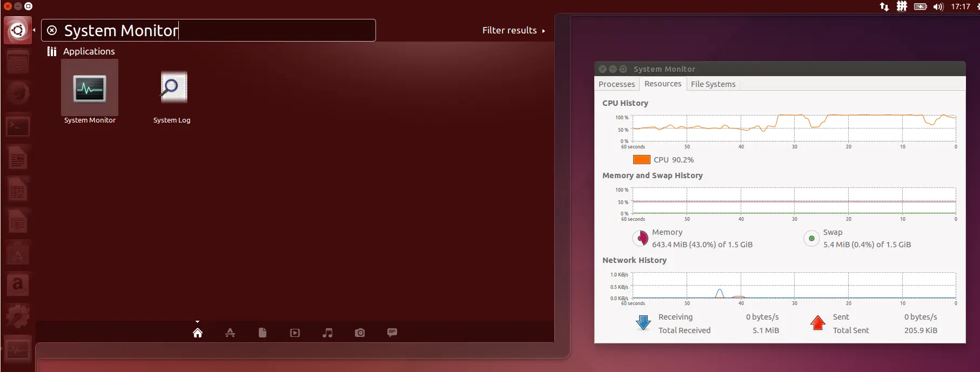Image resolution: width=980 pixels, height=372 pixels.
Task: Click the 17:17 clock
Action: pyautogui.click(x=961, y=6)
